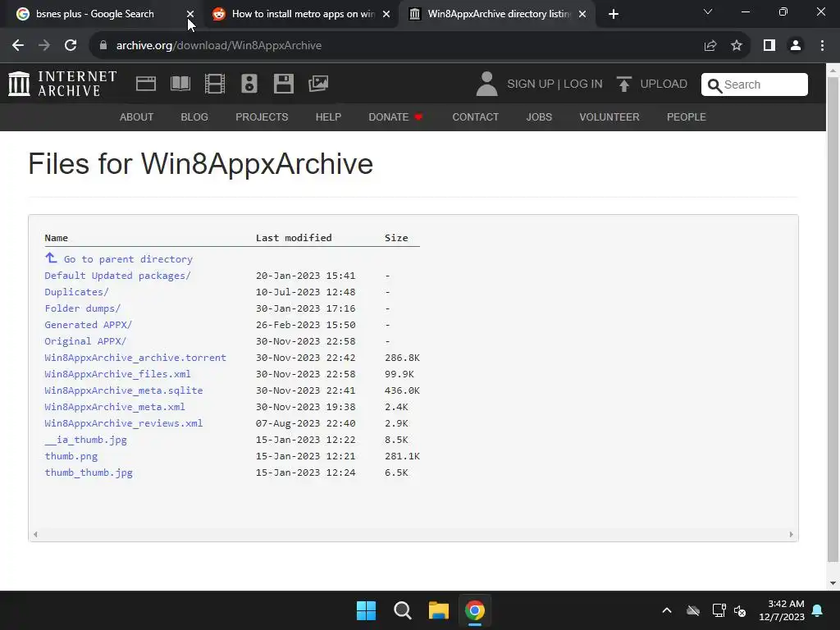This screenshot has height=630, width=840.
Task: Open the HELP menu item
Action: tap(328, 116)
